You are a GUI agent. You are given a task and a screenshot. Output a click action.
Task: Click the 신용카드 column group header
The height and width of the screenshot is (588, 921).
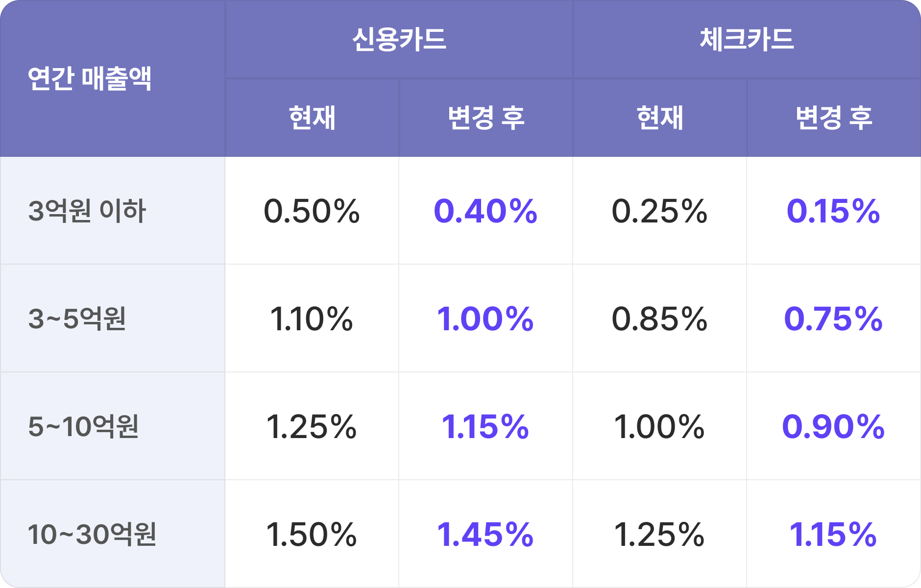pyautogui.click(x=399, y=39)
